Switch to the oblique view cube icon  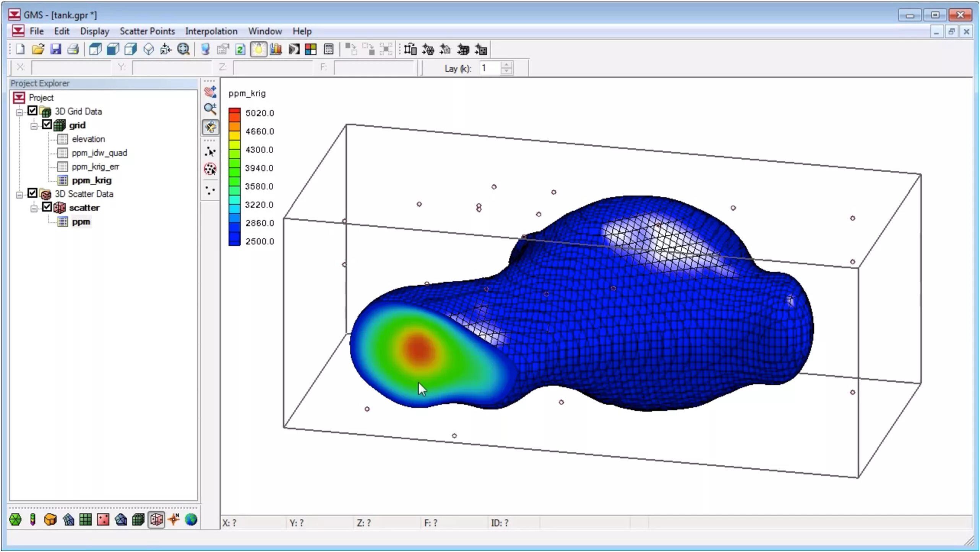[x=95, y=49]
